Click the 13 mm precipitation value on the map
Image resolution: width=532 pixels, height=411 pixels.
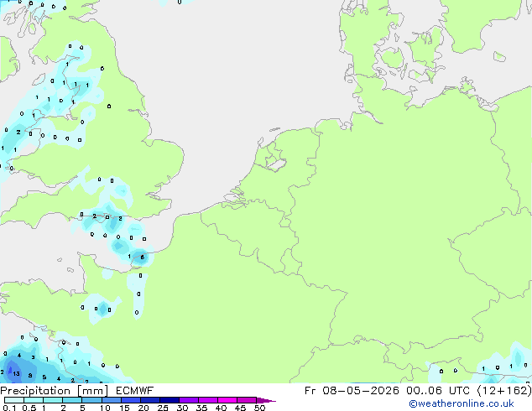coord(16,374)
